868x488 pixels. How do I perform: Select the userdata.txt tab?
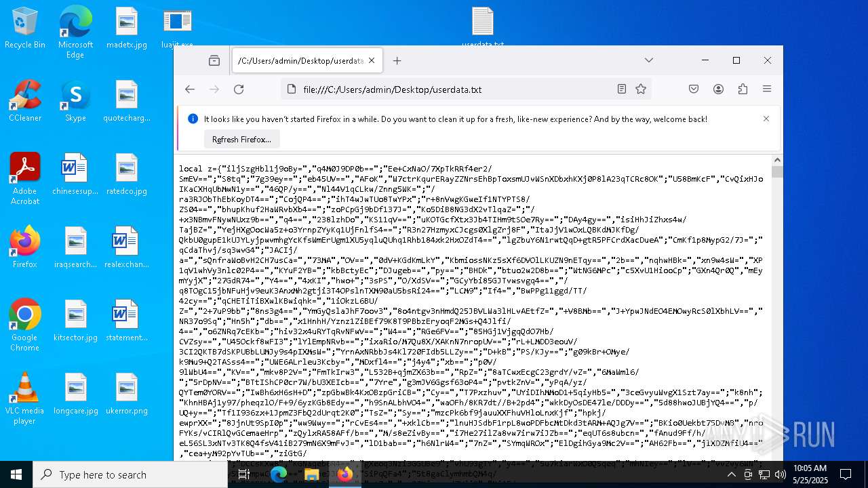307,60
